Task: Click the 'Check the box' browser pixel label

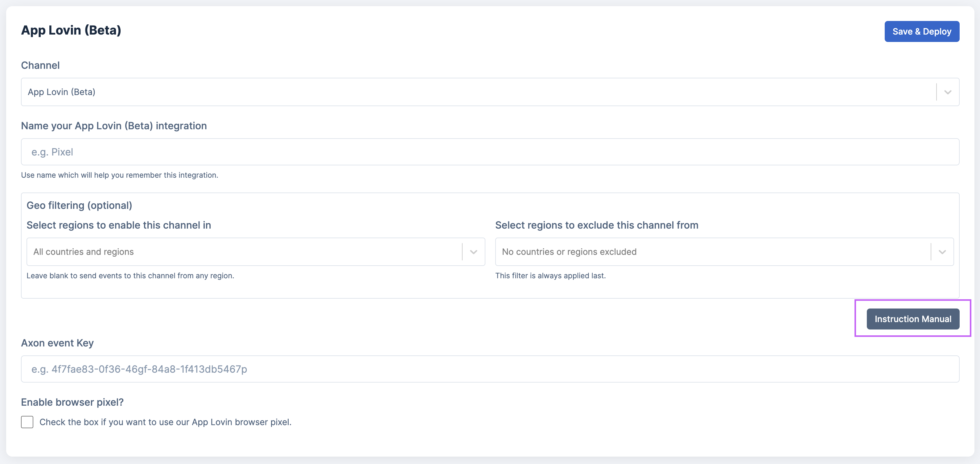Action: (x=165, y=422)
